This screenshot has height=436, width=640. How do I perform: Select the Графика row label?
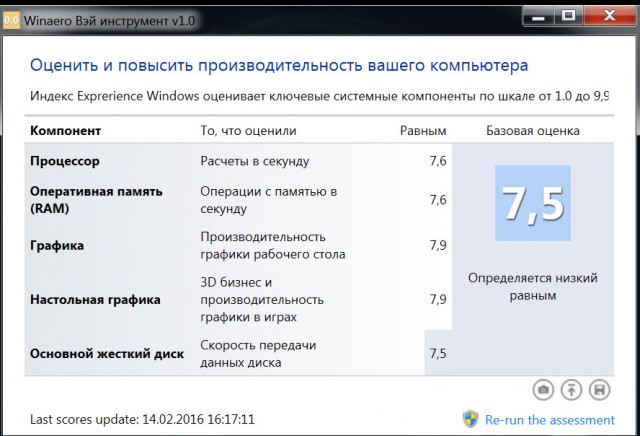(x=57, y=245)
